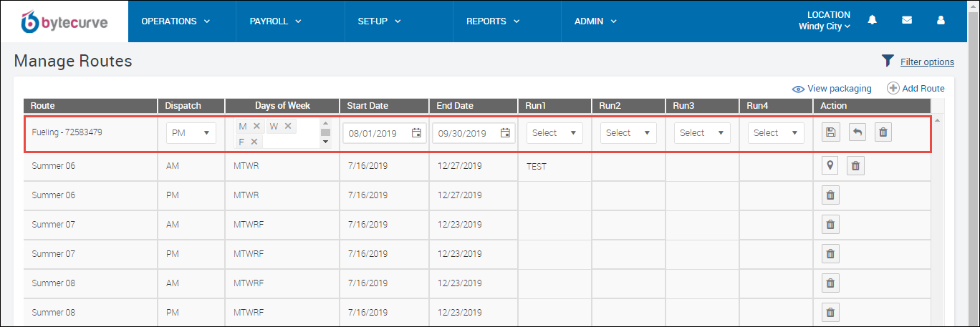The width and height of the screenshot is (980, 327).
Task: Open the OPERATIONS menu
Action: [x=176, y=21]
